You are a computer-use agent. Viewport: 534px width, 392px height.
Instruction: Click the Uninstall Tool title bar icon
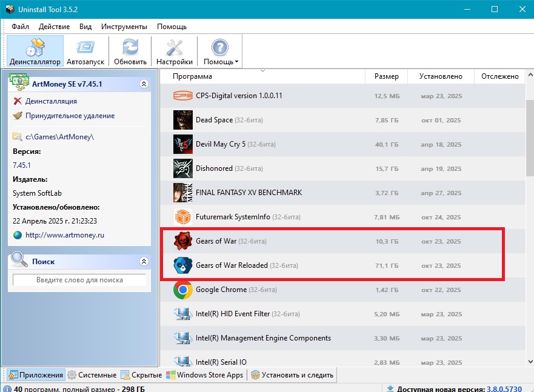pyautogui.click(x=10, y=9)
